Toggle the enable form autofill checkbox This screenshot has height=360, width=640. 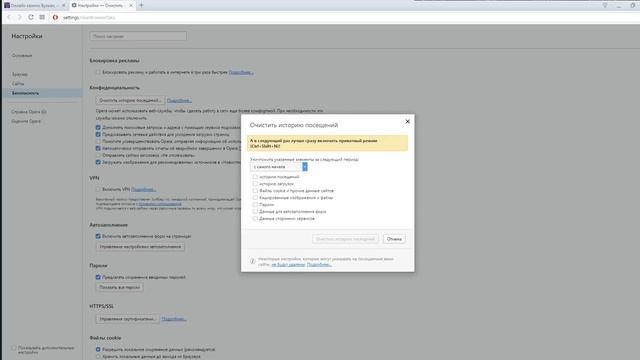98,236
